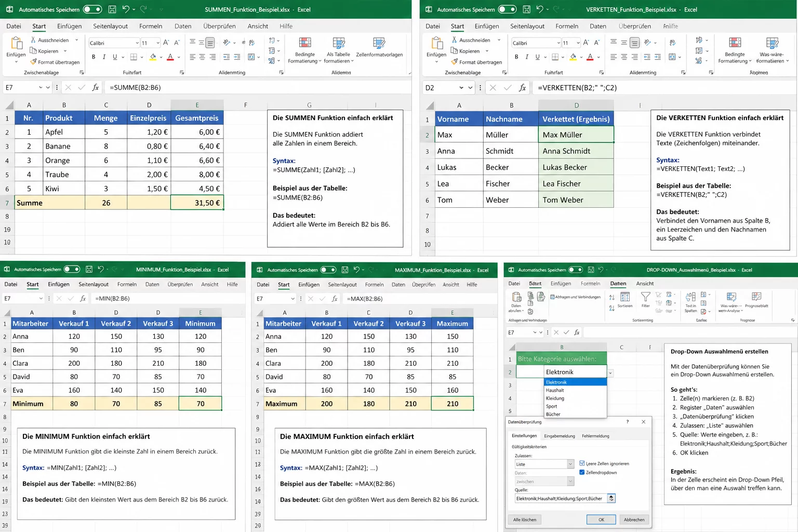Click insert function fx in MAXIMUM workbook
The image size is (798, 532).
click(x=334, y=299)
